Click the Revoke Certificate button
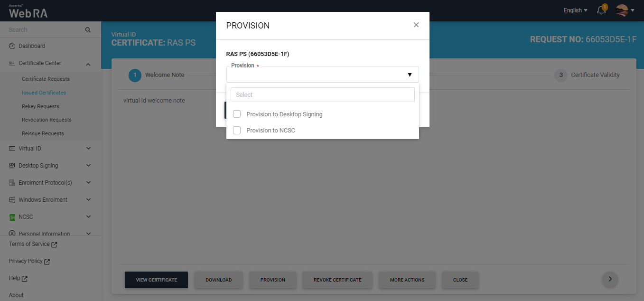 pos(337,280)
